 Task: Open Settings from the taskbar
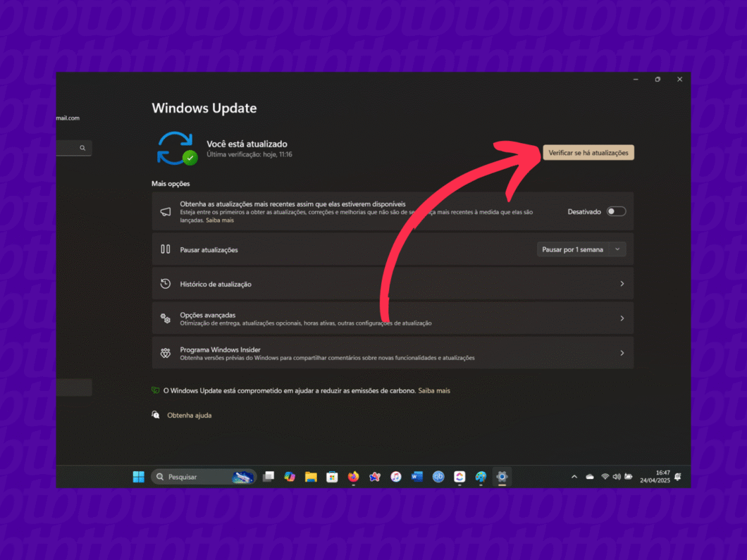(502, 477)
